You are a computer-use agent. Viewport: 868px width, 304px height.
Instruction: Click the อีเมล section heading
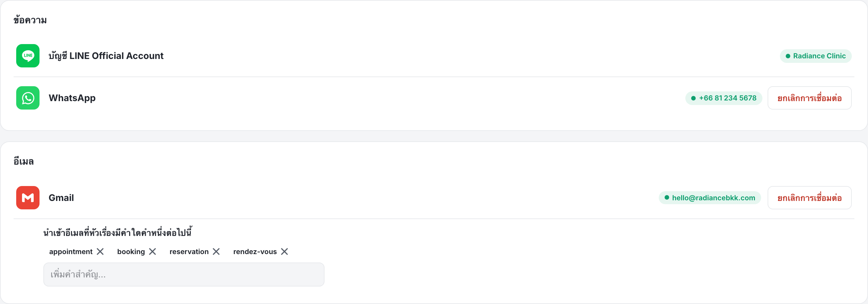tap(24, 161)
